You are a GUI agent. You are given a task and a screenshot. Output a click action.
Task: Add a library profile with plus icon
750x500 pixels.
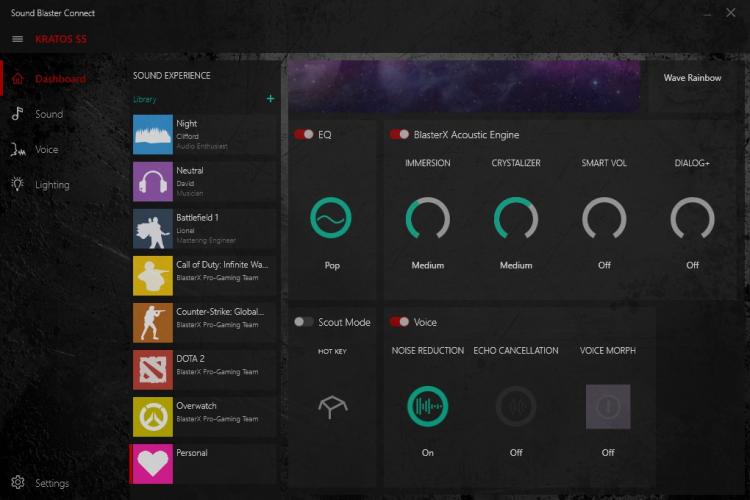(x=270, y=99)
